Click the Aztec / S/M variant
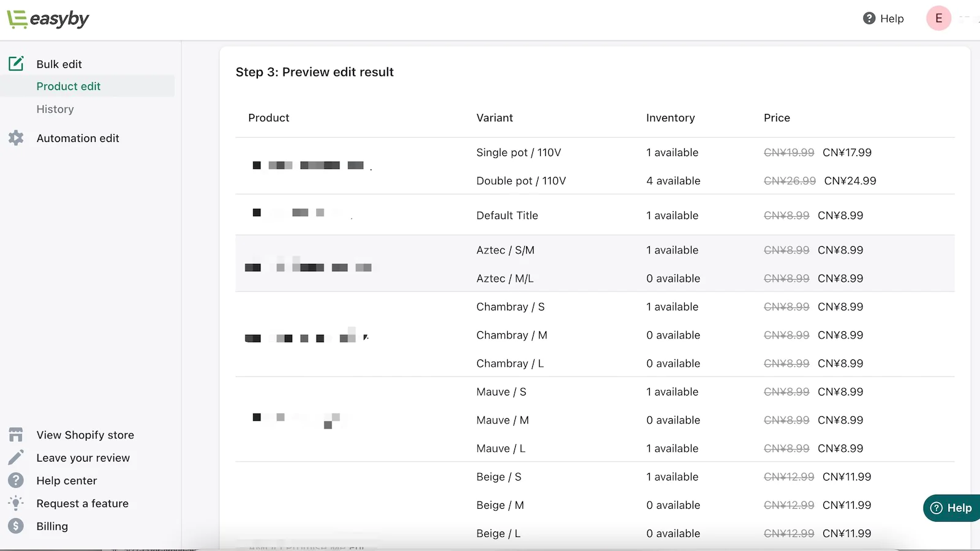The width and height of the screenshot is (980, 551). pos(505,250)
